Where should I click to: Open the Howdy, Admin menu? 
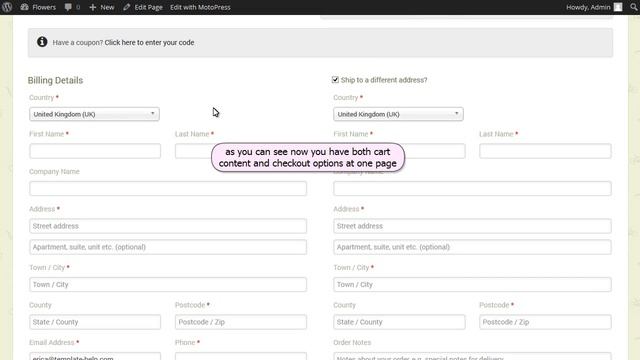pos(588,7)
